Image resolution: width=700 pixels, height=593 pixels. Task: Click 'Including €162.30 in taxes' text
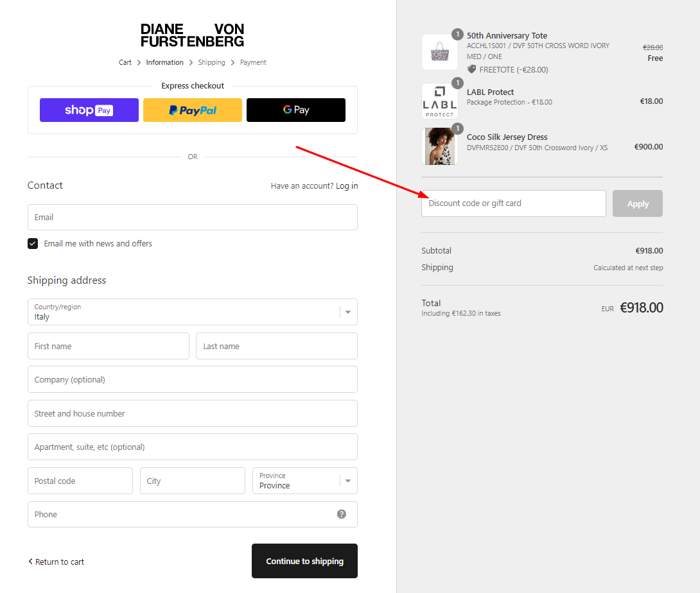pos(460,313)
